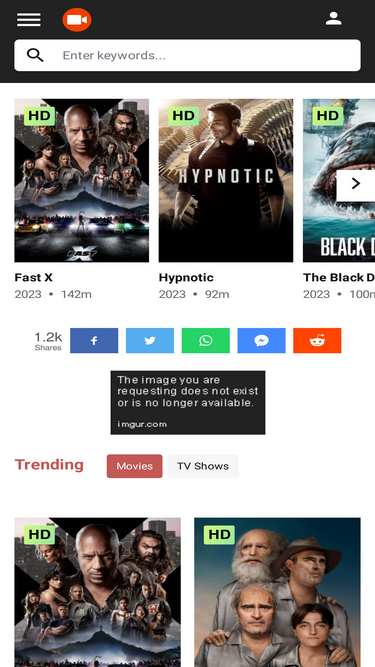Viewport: 375px width, 667px height.
Task: Open trending poster with bearded old men
Action: [277, 592]
